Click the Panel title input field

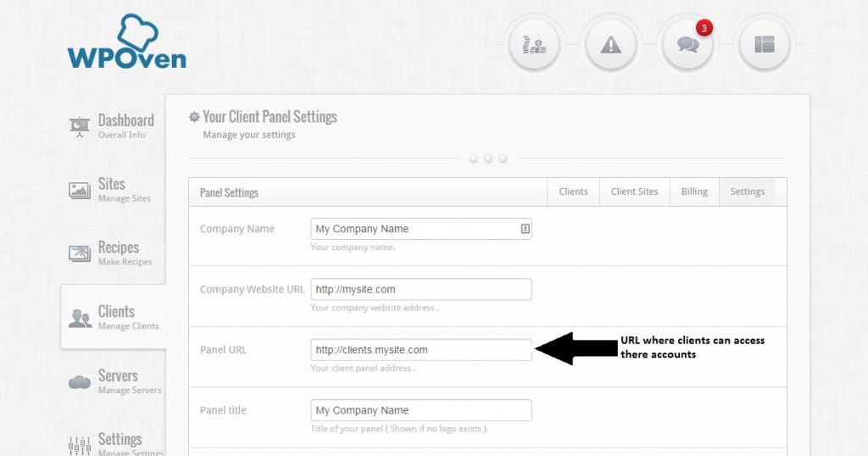coord(421,410)
